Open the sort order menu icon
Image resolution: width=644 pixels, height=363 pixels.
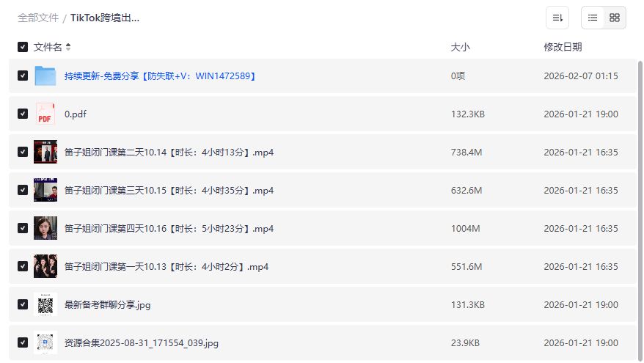pyautogui.click(x=557, y=18)
